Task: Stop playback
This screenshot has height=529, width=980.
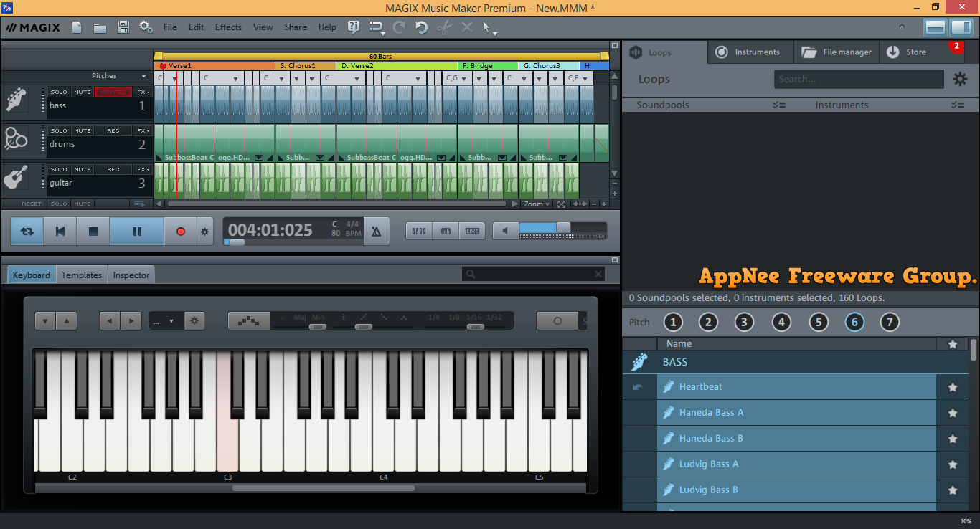Action: tap(93, 232)
